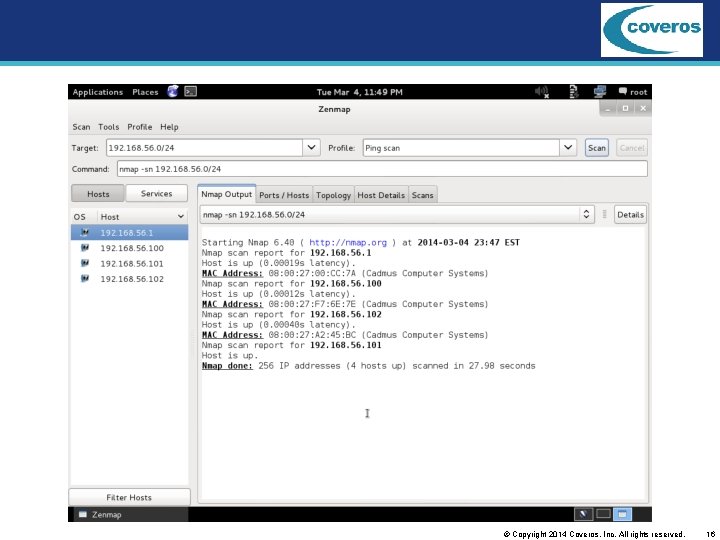
Task: Switch to the Ports / Hosts tab
Action: [x=284, y=195]
